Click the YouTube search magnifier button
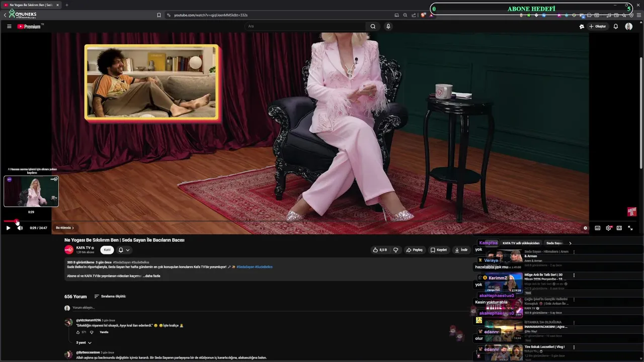The width and height of the screenshot is (644, 362). point(373,27)
